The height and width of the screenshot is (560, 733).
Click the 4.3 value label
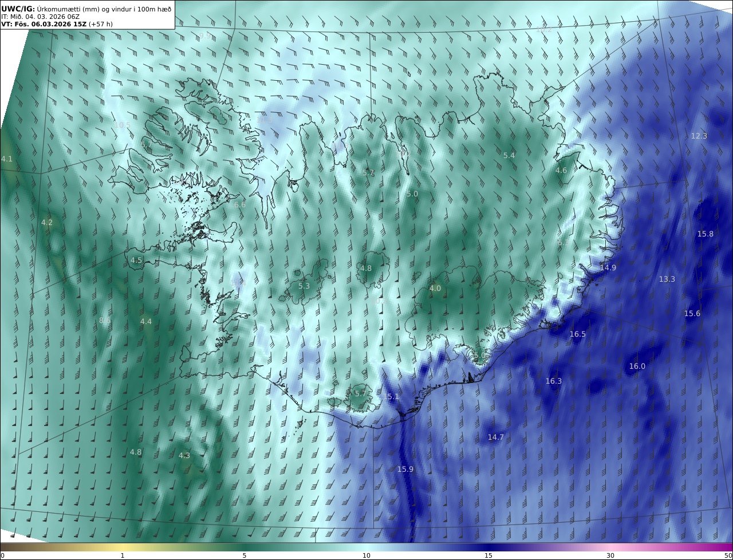184,456
